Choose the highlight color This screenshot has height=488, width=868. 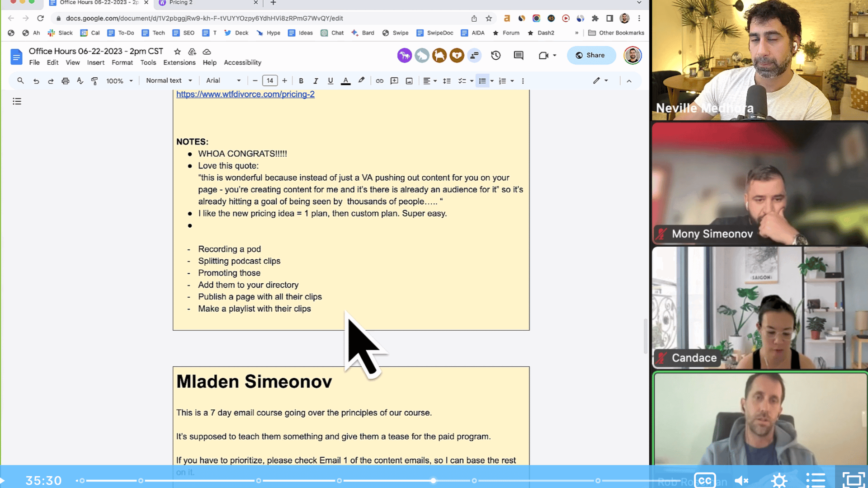point(361,81)
